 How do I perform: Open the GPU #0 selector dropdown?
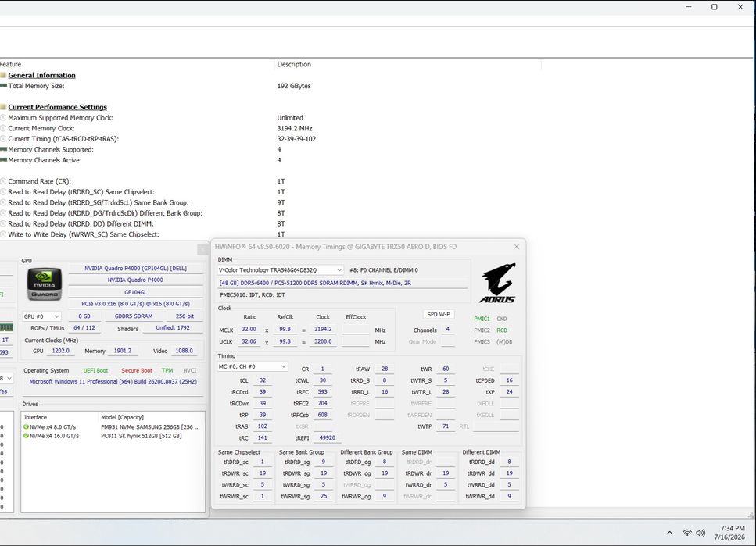click(41, 316)
